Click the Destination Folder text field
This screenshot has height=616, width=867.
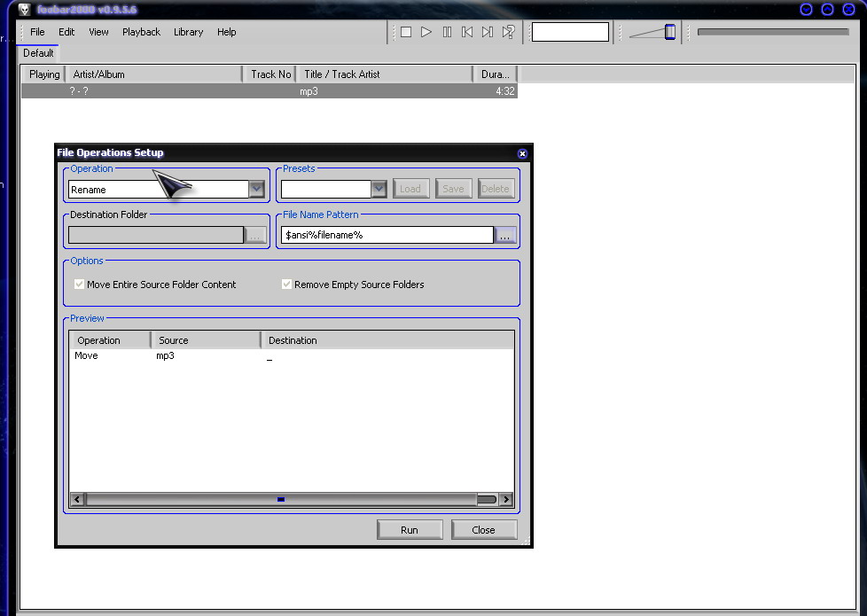(156, 235)
